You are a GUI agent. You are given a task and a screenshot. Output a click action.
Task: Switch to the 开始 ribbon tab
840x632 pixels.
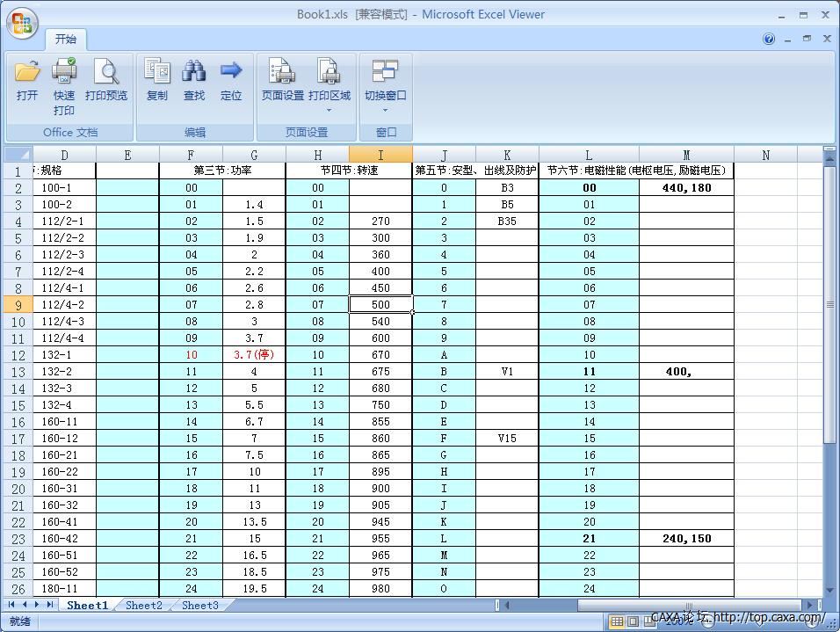coord(66,39)
